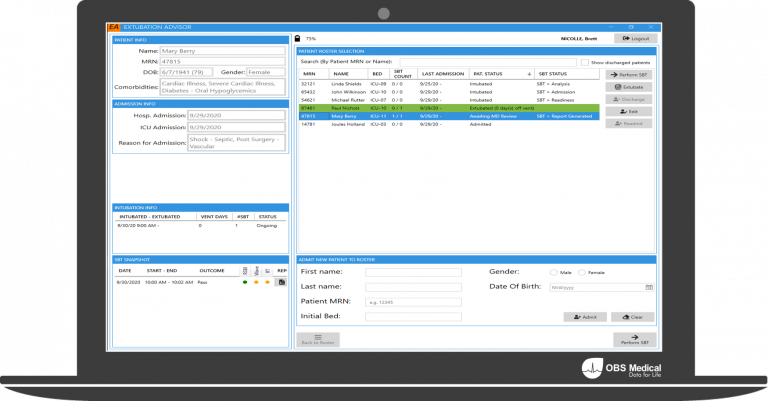Click the Edit patient button
The width and height of the screenshot is (768, 401).
[x=629, y=112]
